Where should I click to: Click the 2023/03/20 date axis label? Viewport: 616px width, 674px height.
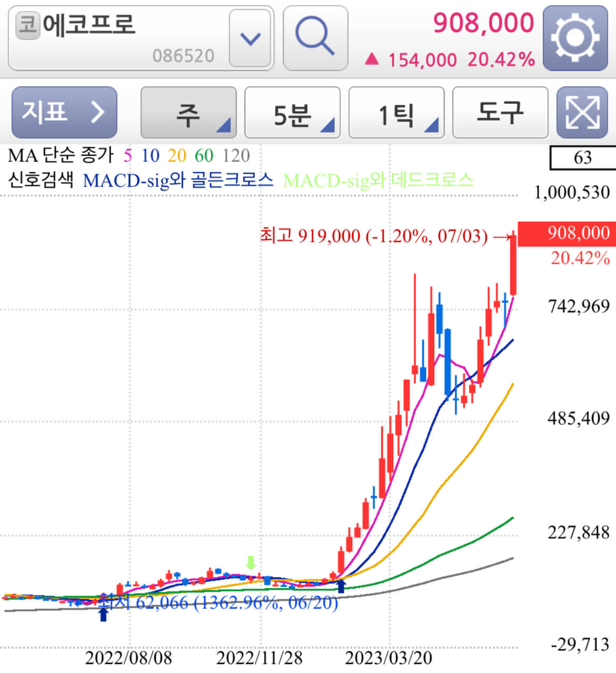(389, 658)
